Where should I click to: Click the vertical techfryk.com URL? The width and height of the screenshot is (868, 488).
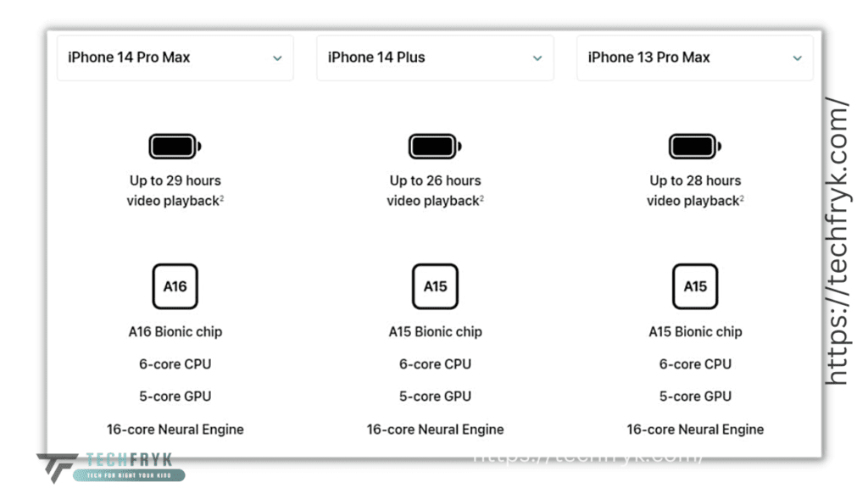[x=837, y=241]
